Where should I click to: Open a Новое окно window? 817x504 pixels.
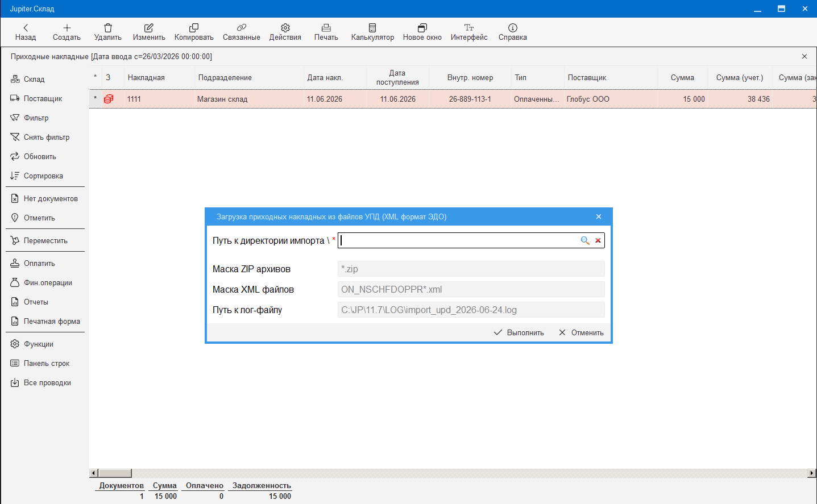(x=422, y=32)
